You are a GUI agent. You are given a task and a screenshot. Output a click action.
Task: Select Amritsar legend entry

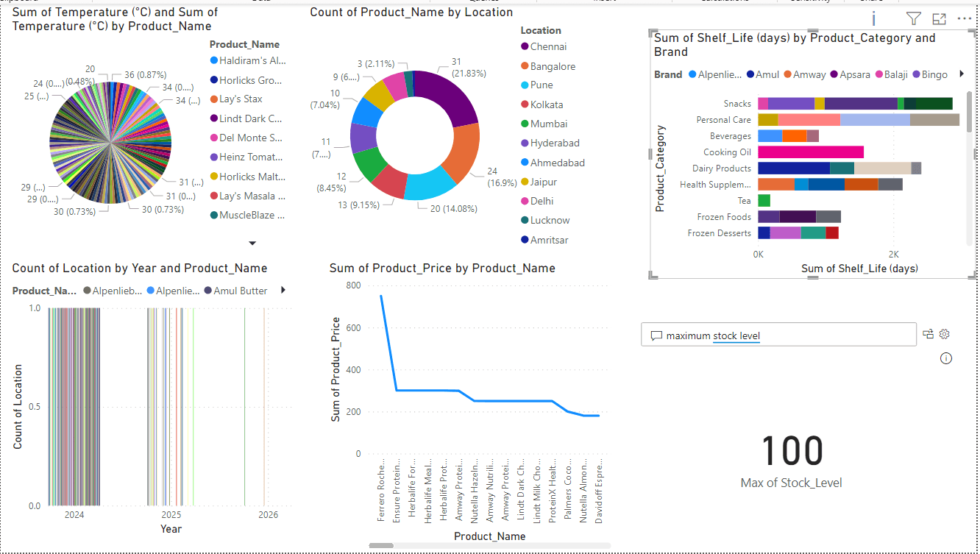click(544, 240)
